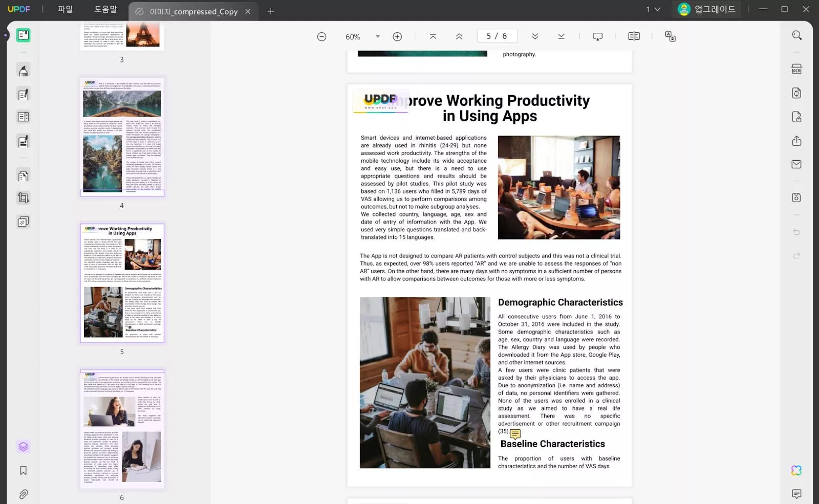
Task: Toggle the thumbnail reader panel
Action: tap(23, 35)
